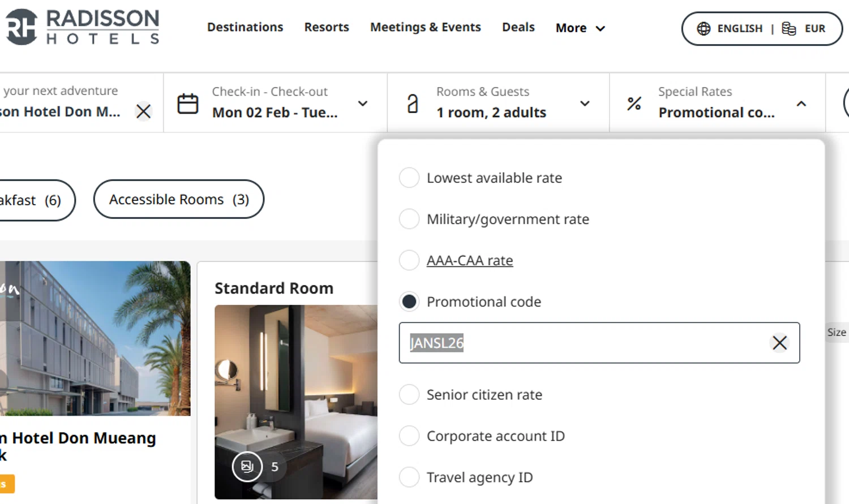The height and width of the screenshot is (504, 849).
Task: Click the globe language icon
Action: click(704, 28)
